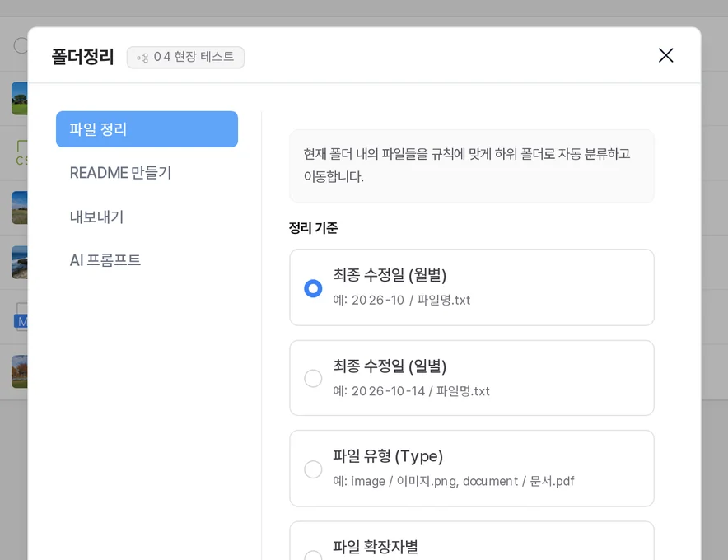
Task: Select 파일 유형 (Type) radio option
Action: click(313, 469)
